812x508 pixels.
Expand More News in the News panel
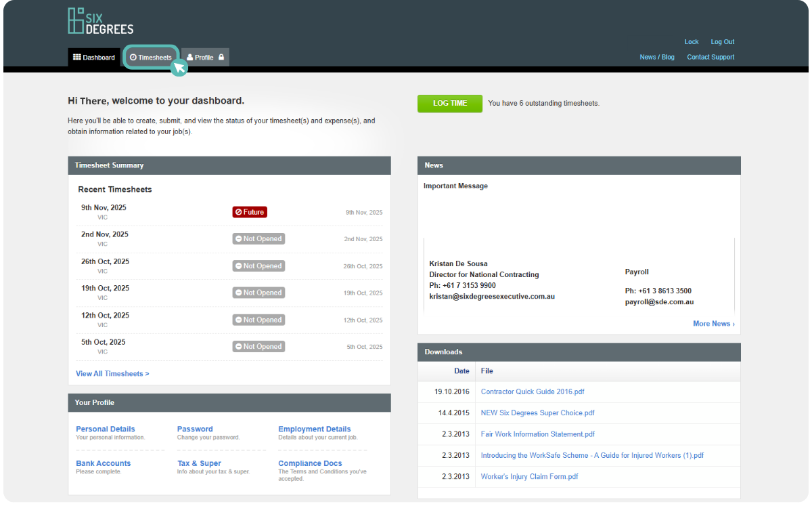(x=713, y=323)
